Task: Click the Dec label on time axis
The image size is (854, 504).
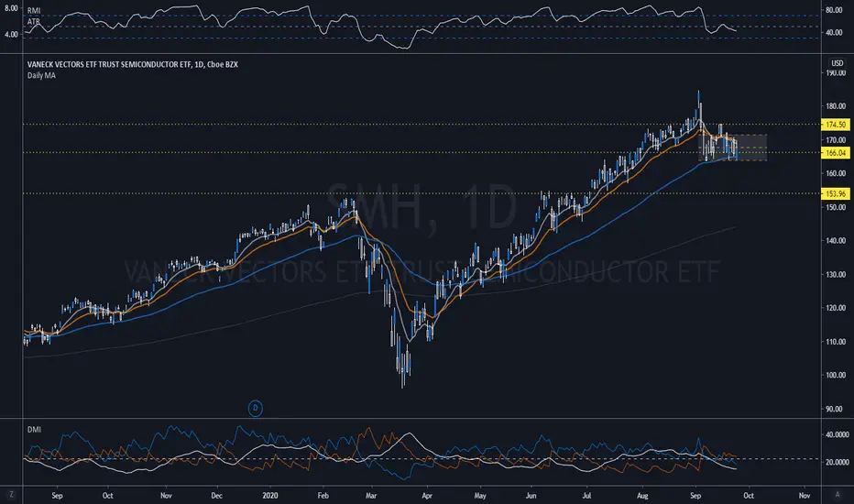Action: 217,495
